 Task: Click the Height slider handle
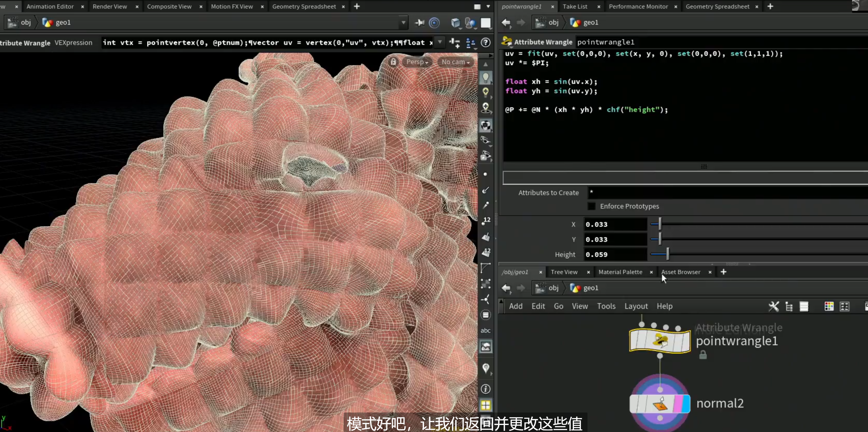(667, 254)
